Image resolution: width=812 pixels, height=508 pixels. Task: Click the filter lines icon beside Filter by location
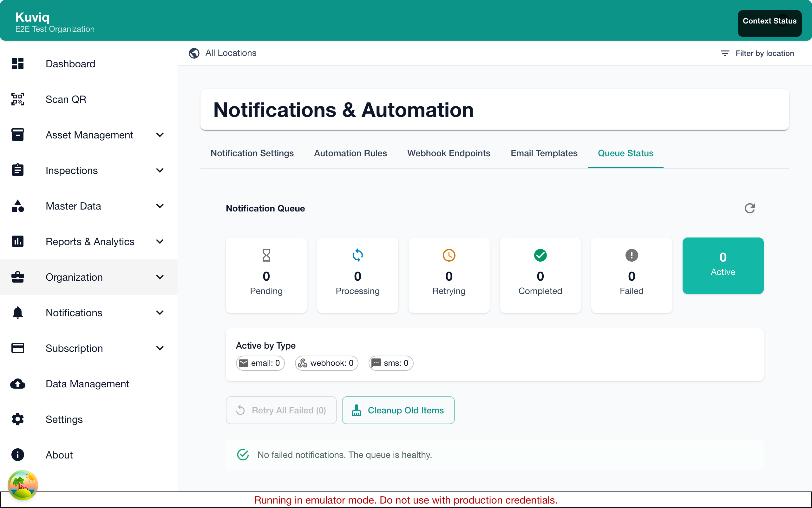click(725, 53)
